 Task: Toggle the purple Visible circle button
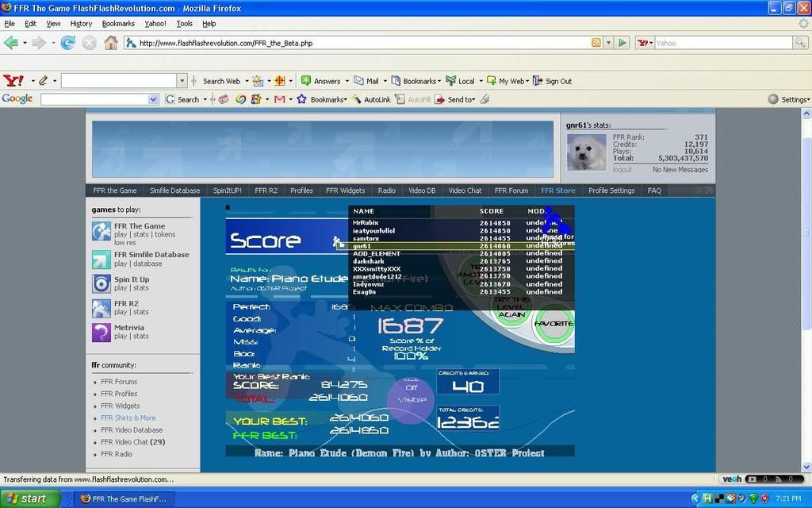click(x=410, y=400)
